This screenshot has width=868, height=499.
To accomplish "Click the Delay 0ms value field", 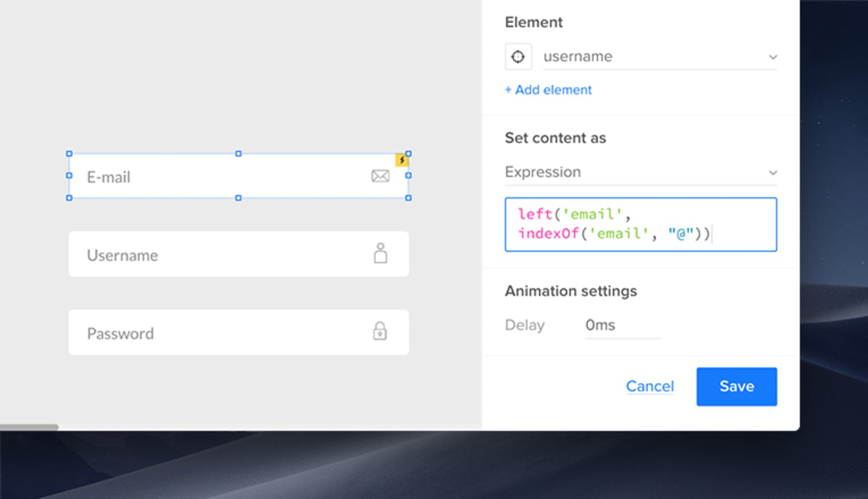I will point(622,325).
